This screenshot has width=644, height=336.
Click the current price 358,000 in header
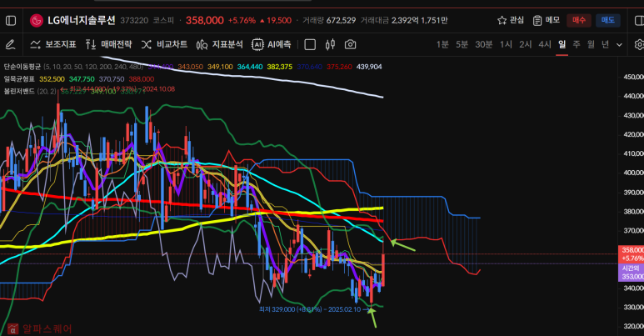(x=205, y=21)
